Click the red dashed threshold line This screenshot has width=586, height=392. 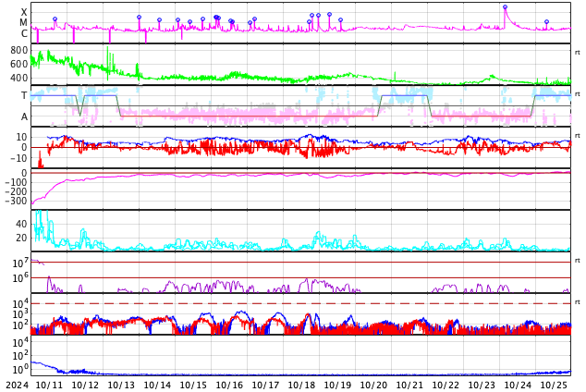pos(277,303)
